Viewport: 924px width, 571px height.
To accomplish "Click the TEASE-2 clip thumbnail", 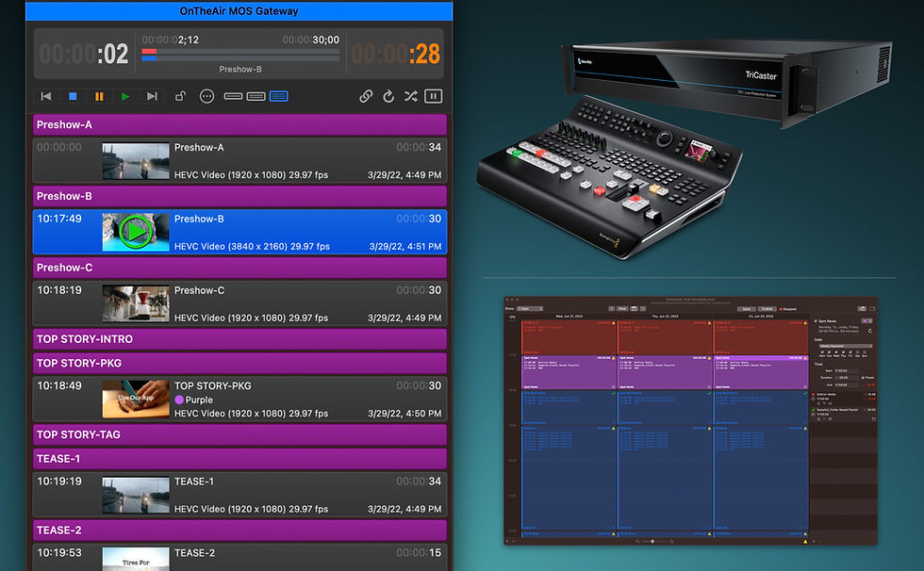I will click(x=136, y=560).
